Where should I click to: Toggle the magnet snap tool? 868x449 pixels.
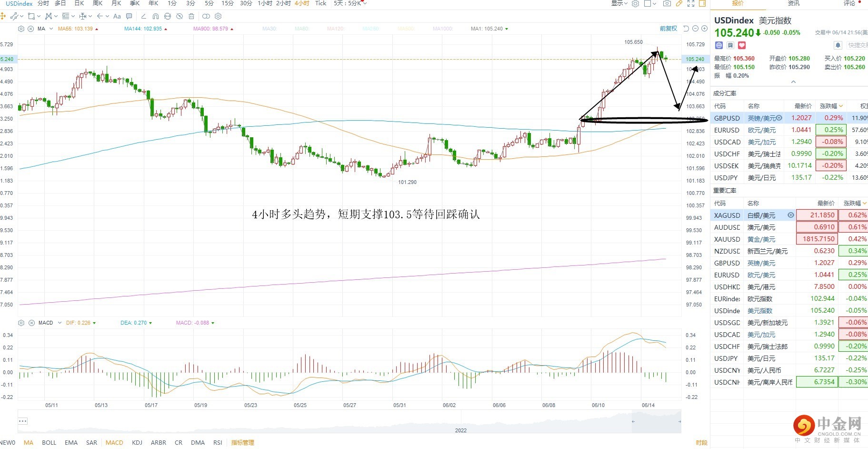pyautogui.click(x=156, y=16)
